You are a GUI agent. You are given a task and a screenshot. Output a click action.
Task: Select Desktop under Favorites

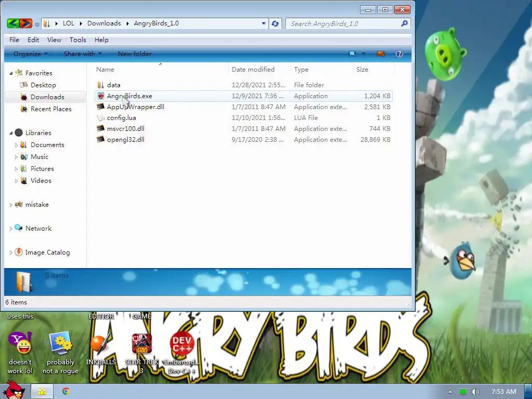point(43,85)
